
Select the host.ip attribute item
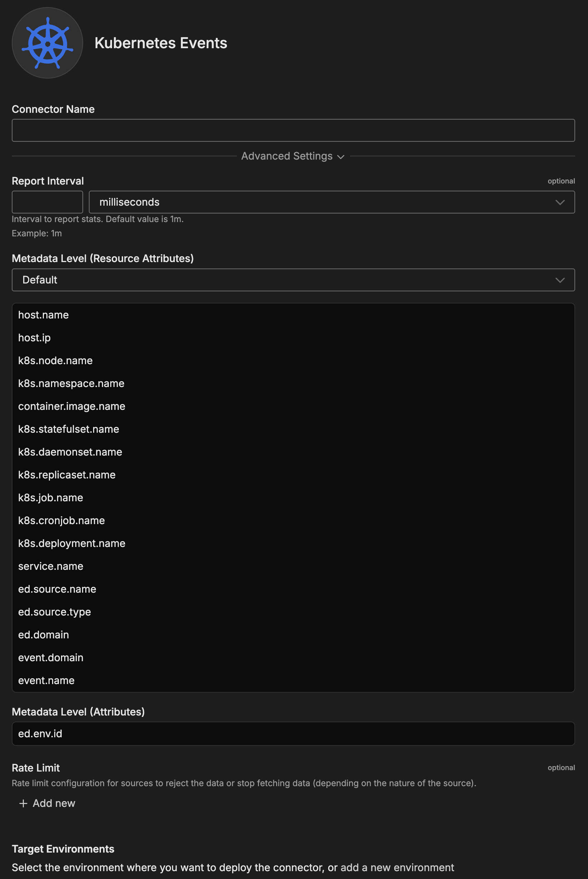coord(35,338)
